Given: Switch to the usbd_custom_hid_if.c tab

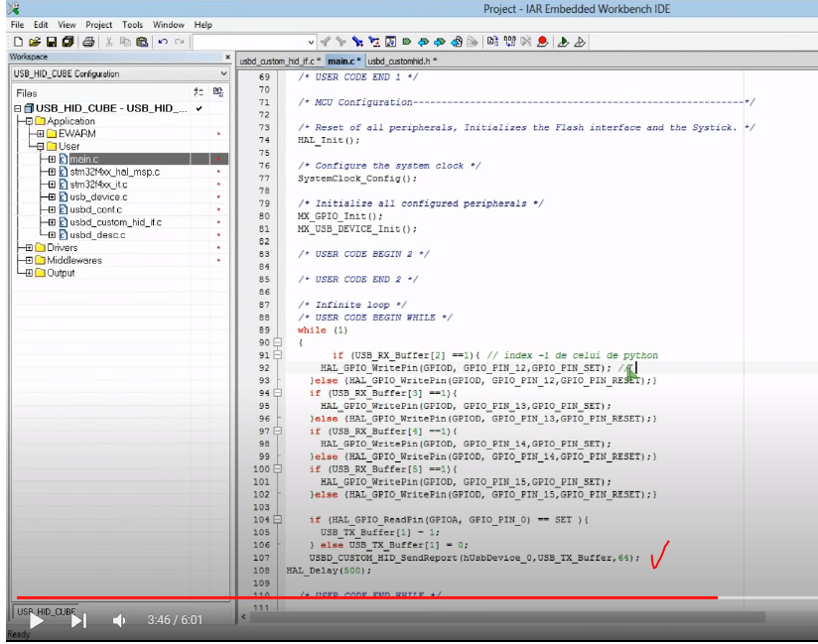Looking at the screenshot, I should (280, 61).
